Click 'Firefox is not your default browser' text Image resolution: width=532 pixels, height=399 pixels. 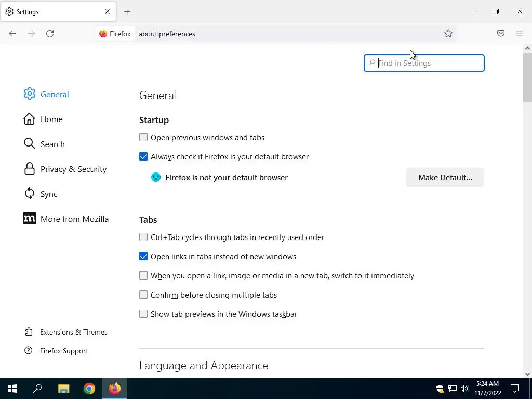coord(227,178)
